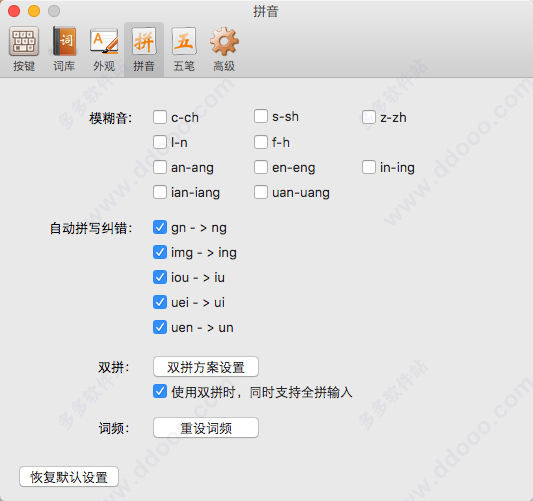Disable uen -> un correction
The height and width of the screenshot is (501, 533).
click(160, 327)
